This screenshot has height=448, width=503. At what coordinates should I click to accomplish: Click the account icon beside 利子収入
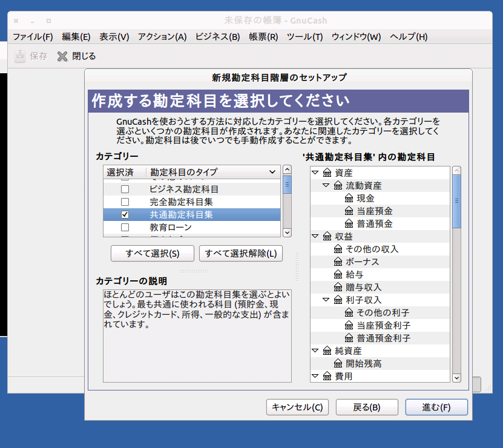click(x=338, y=300)
